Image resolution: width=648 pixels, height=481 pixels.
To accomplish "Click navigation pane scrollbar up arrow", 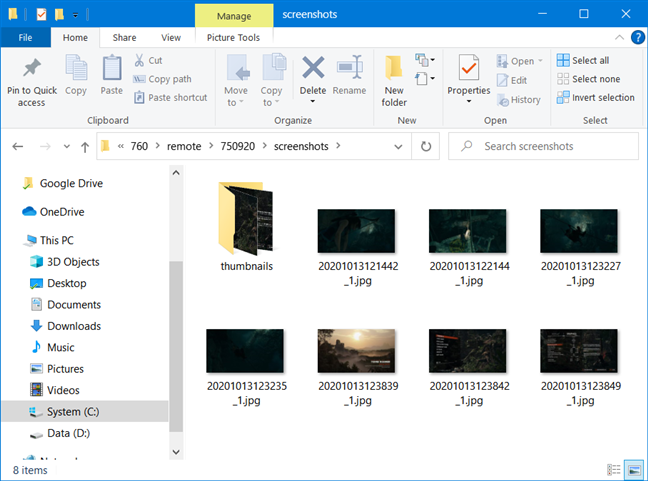I will point(176,173).
